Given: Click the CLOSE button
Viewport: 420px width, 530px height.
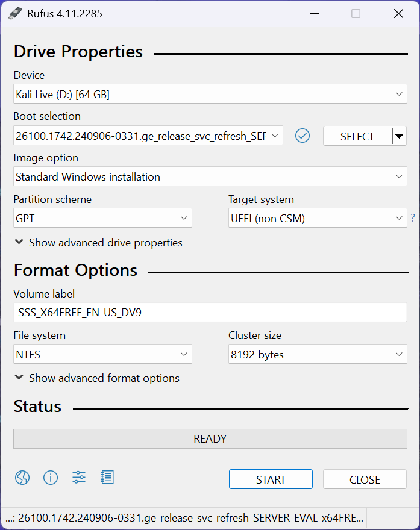Looking at the screenshot, I should (365, 479).
